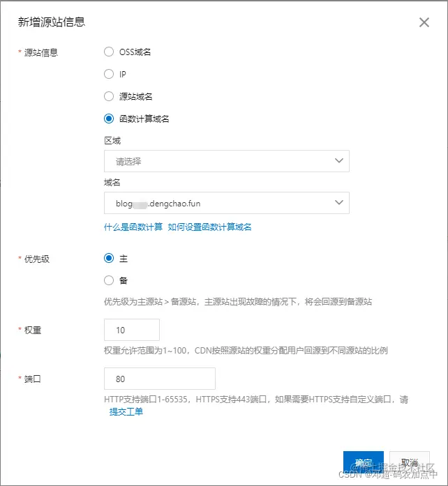
Task: Select the IP radio option
Action: 109,74
